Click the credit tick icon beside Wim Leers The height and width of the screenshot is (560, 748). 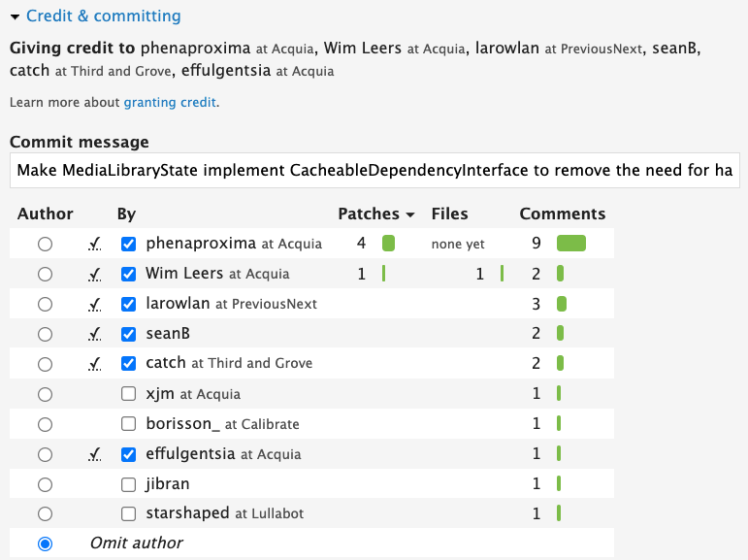94,275
